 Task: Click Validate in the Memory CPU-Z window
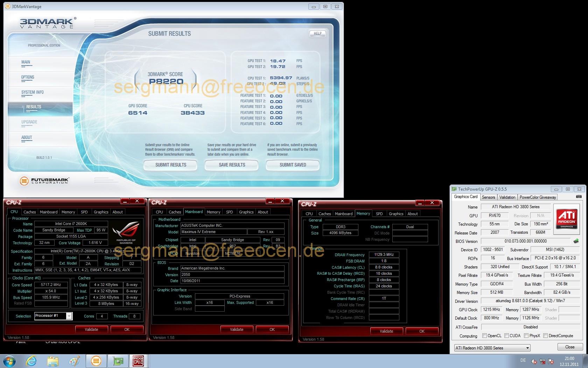tap(386, 331)
